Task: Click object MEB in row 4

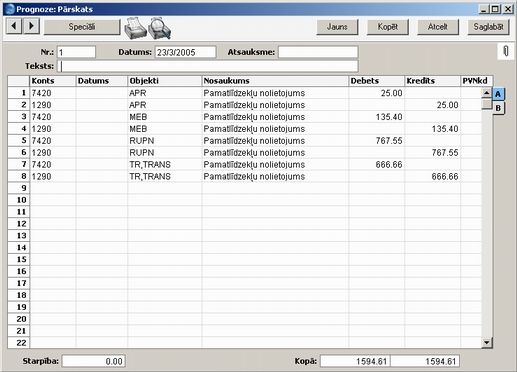Action: [138, 129]
